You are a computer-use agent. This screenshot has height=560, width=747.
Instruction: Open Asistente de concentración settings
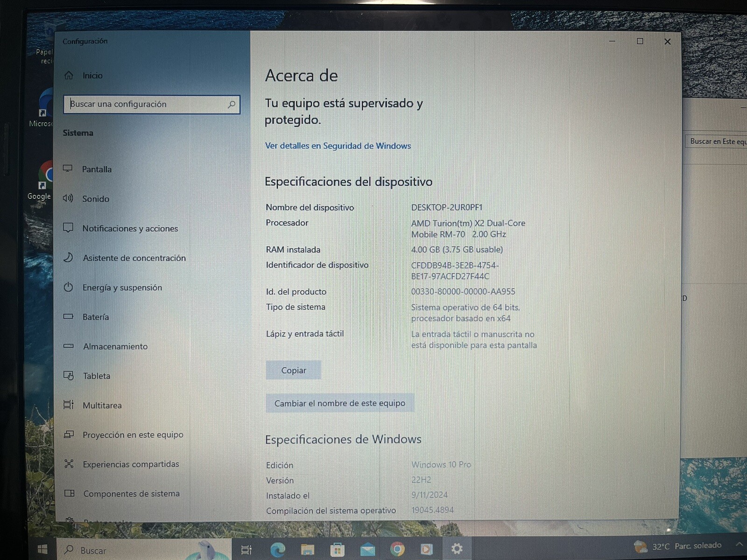tap(134, 258)
